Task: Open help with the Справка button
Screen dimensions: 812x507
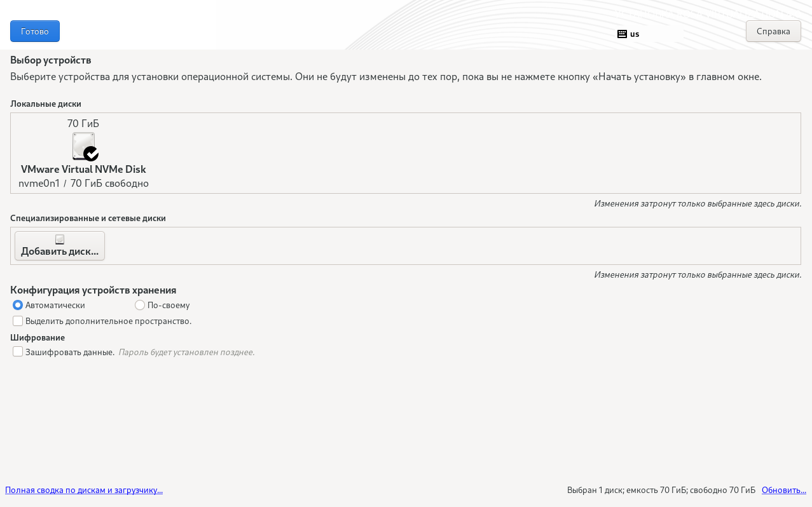Action: 773,31
